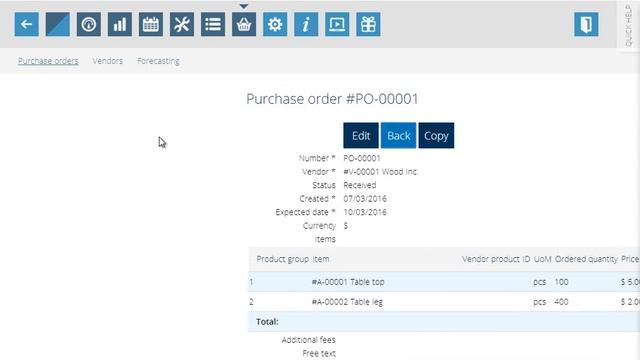Click ordered quantity 100 for Table top
The width and height of the screenshot is (640, 360).
(561, 282)
